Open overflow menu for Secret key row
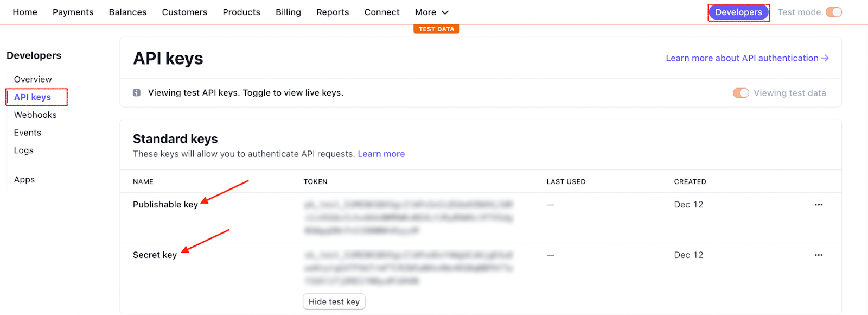Image resolution: width=868 pixels, height=315 pixels. pos(818,255)
